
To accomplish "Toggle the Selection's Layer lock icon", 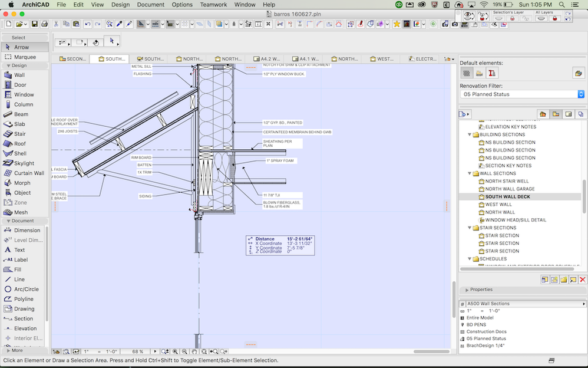I will [512, 18].
